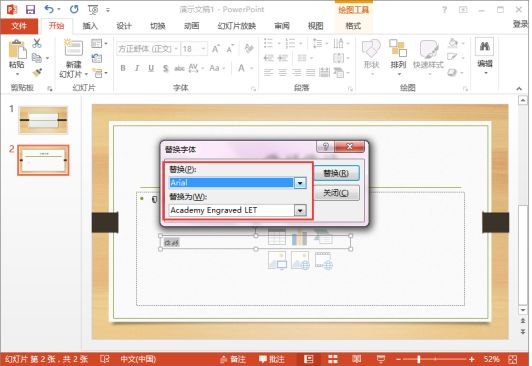Click the Replace font field showing Arial
The image size is (532, 366).
coord(232,183)
